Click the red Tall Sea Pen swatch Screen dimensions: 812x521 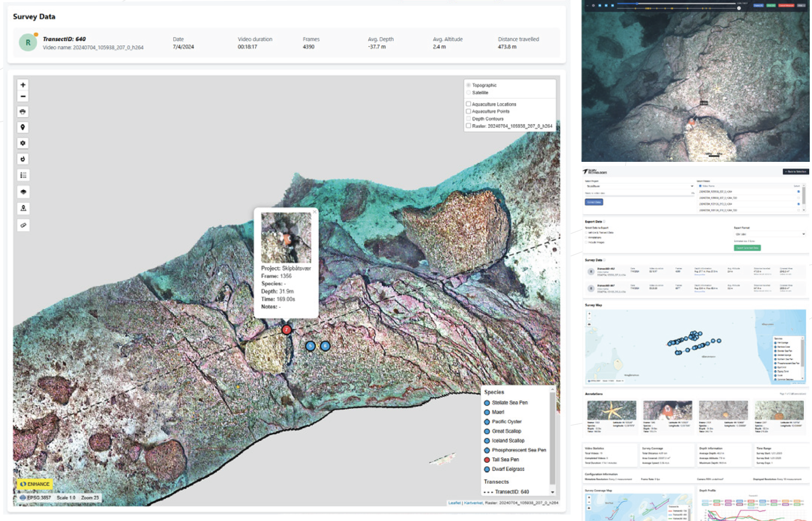[487, 460]
